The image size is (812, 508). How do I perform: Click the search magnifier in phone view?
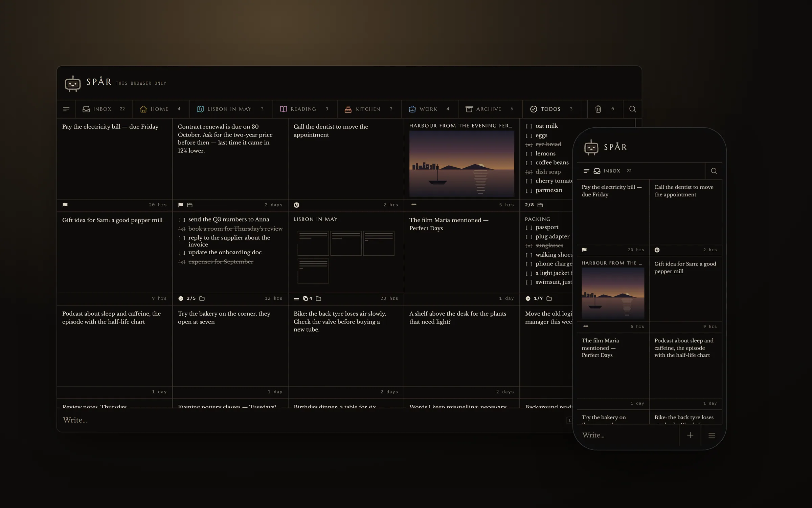pos(714,171)
